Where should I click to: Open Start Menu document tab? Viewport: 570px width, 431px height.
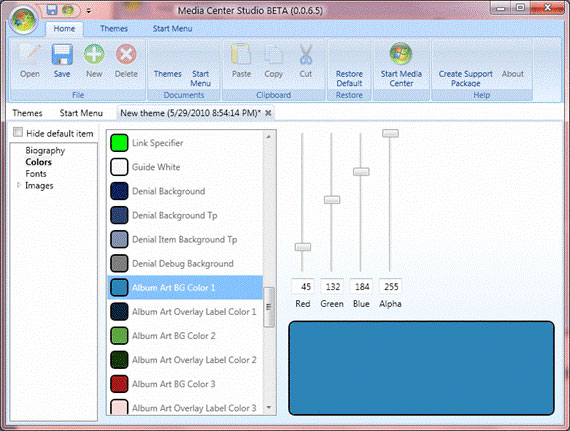click(x=81, y=113)
